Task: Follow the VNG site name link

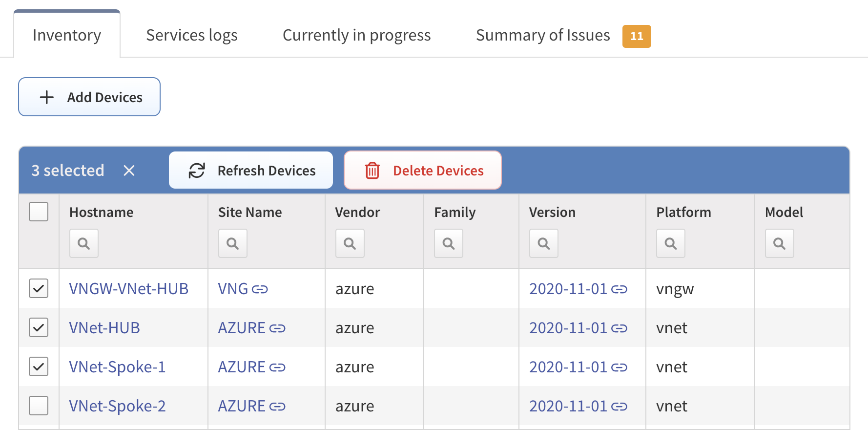Action: 233,288
